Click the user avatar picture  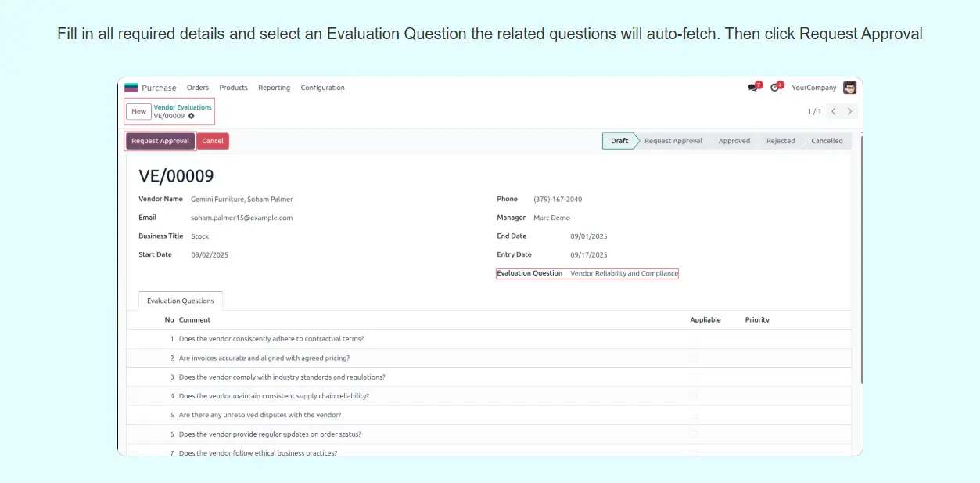pos(849,88)
